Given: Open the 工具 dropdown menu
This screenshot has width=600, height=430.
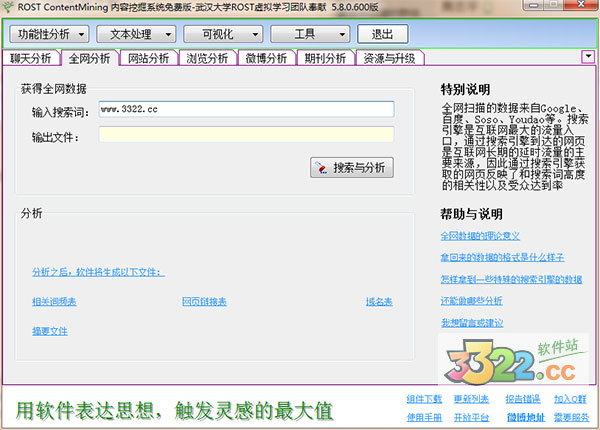Looking at the screenshot, I should click(x=310, y=34).
